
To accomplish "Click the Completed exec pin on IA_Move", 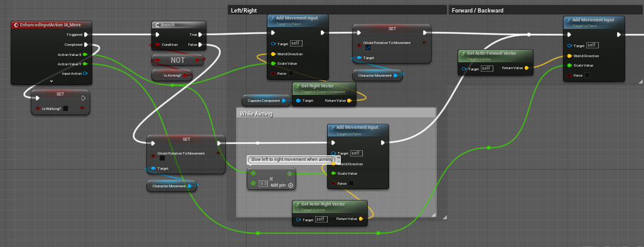I will pyautogui.click(x=85, y=45).
